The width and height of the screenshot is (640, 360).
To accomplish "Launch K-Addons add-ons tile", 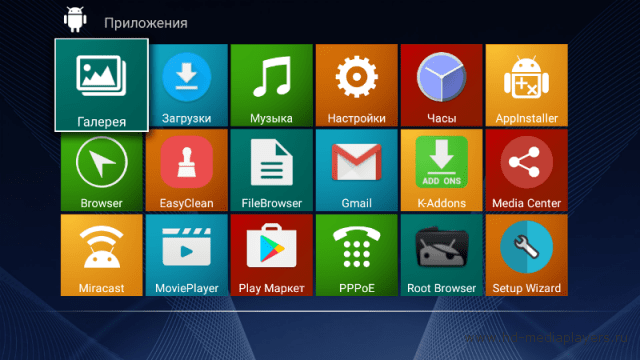I will (441, 170).
